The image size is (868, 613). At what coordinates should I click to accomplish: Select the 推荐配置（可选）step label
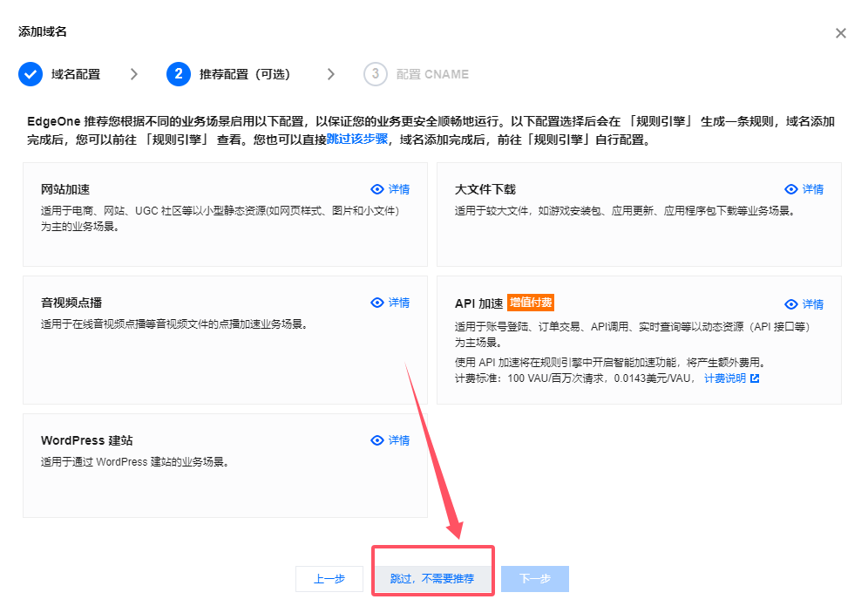tap(245, 74)
